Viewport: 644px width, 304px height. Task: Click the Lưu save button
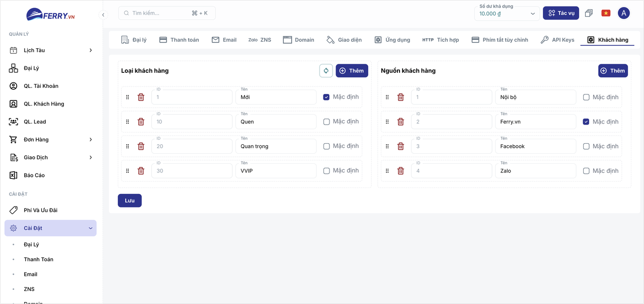point(130,200)
